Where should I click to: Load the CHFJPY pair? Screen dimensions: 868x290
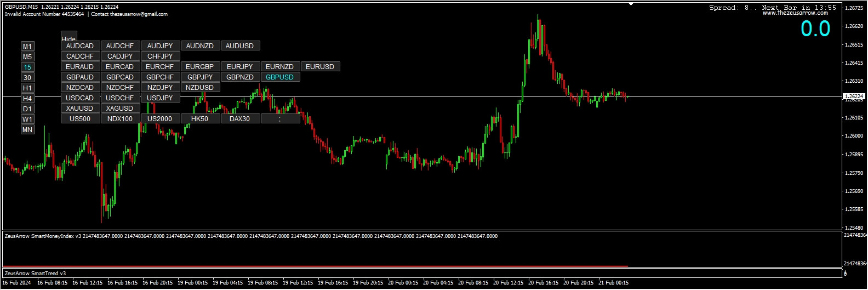160,56
